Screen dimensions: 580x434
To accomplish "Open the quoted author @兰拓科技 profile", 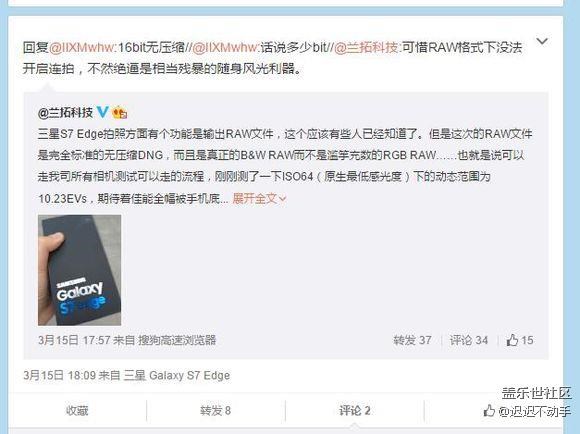I will pos(65,112).
